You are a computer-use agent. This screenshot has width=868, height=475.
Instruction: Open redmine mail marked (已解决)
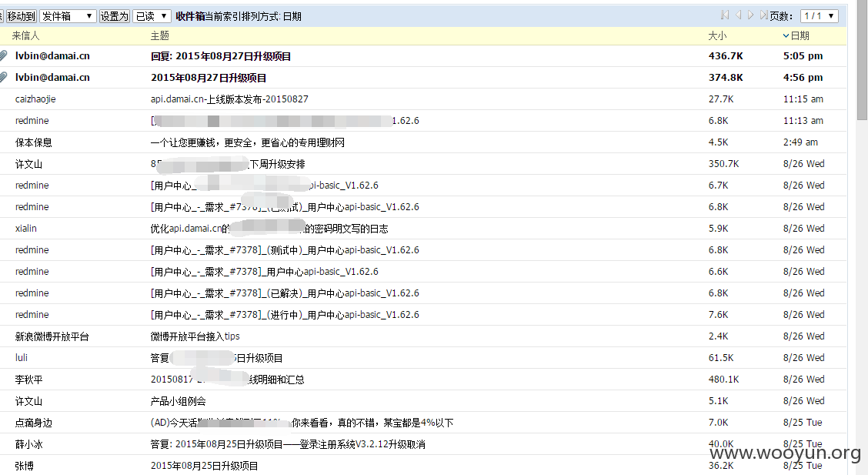tap(285, 293)
